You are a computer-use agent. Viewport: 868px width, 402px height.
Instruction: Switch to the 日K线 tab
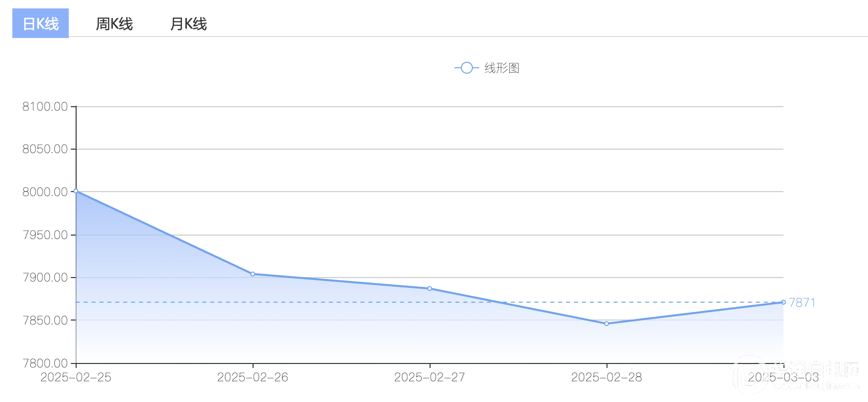point(41,23)
